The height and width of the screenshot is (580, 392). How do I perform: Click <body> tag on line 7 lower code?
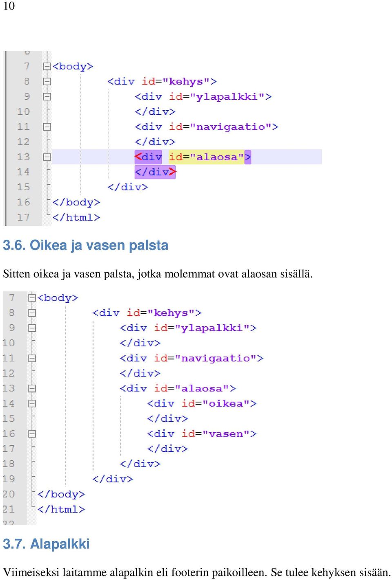[x=58, y=298]
